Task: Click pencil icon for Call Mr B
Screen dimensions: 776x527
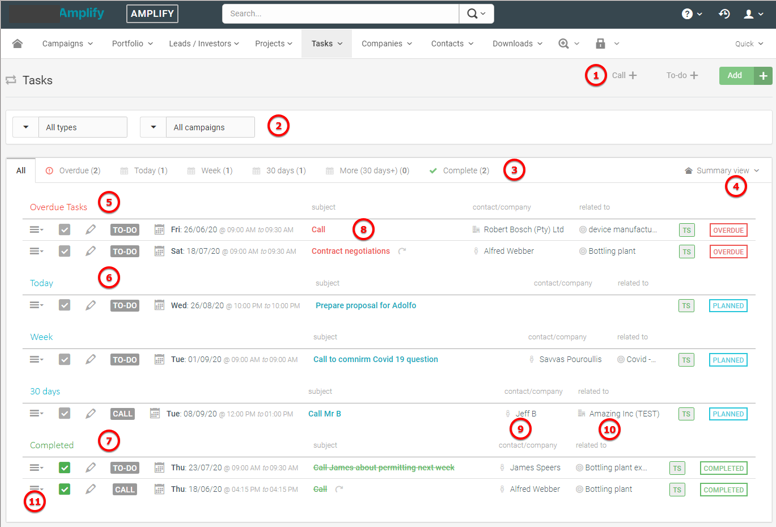Action: (x=90, y=413)
